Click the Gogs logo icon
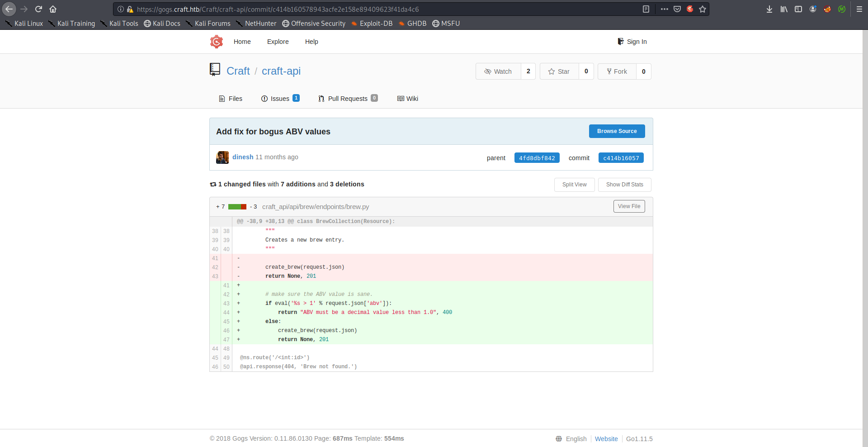 [217, 42]
